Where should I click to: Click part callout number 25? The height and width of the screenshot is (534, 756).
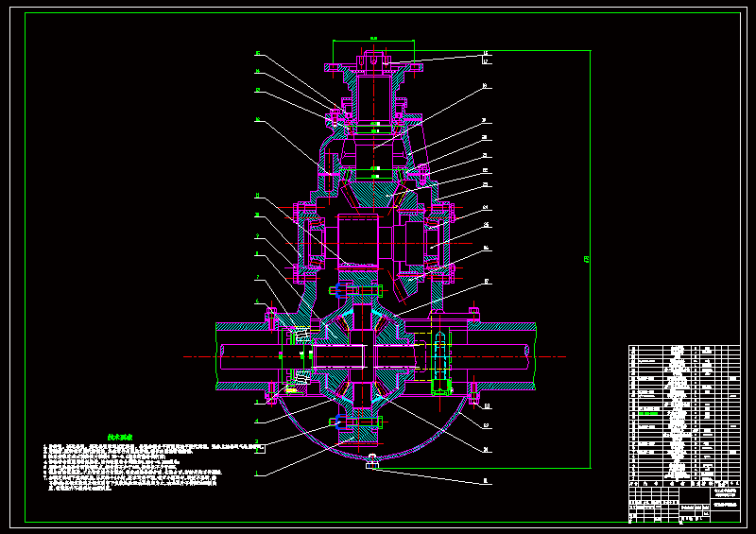487,225
